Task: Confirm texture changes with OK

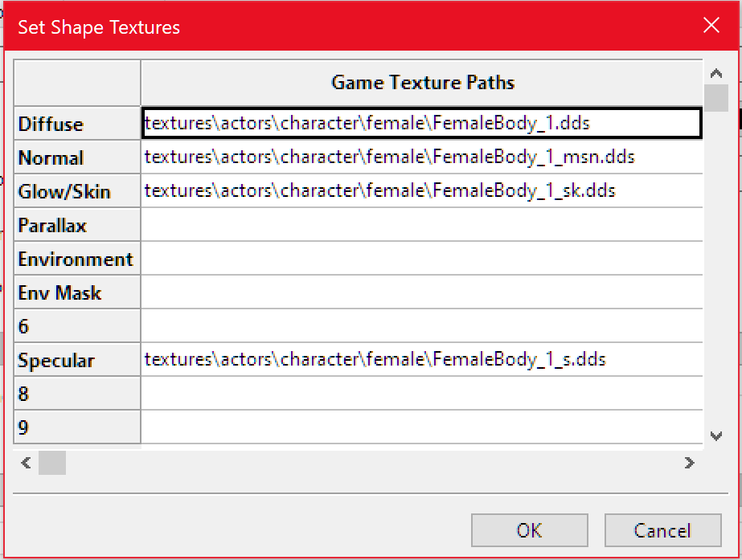Action: [x=529, y=530]
